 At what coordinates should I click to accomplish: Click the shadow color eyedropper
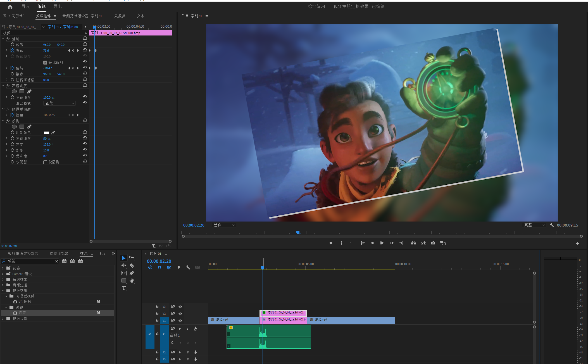pyautogui.click(x=53, y=133)
